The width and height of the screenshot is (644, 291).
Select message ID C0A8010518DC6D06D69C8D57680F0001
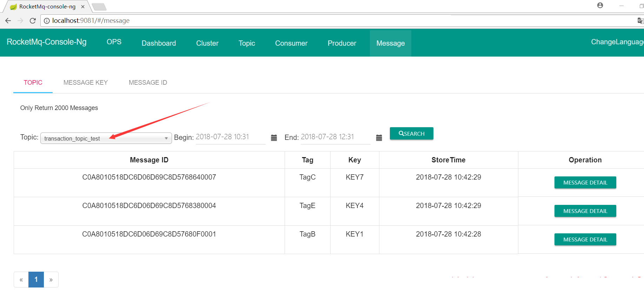(149, 234)
